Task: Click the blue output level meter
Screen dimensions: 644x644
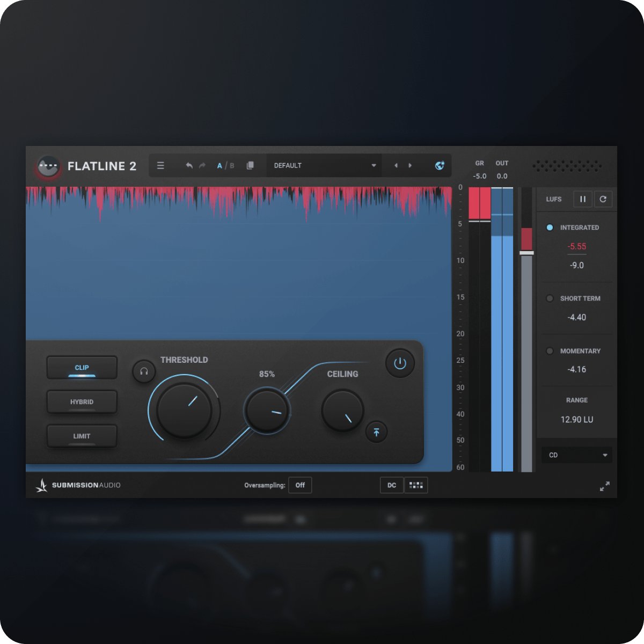Action: click(x=502, y=330)
